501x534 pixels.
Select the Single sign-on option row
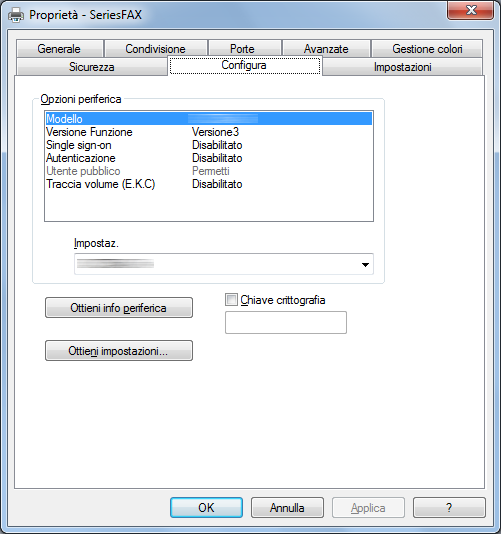coord(209,145)
